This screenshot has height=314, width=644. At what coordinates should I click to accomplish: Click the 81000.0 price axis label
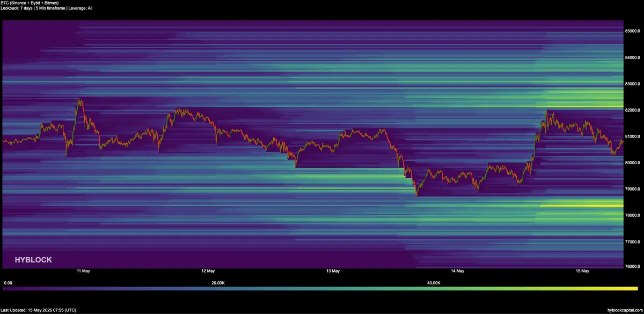633,136
